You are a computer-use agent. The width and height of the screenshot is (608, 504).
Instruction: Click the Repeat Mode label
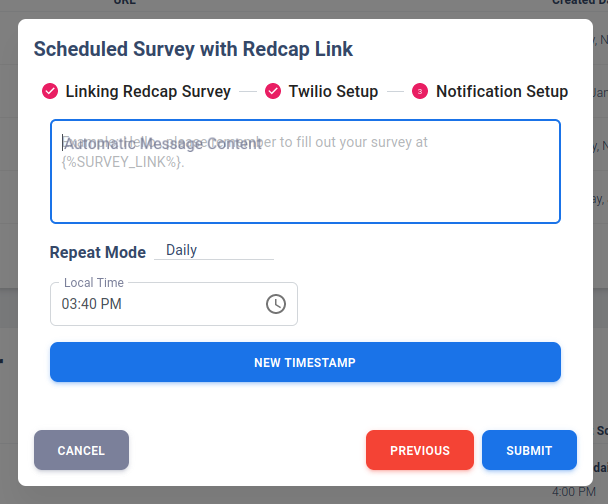pyautogui.click(x=98, y=252)
